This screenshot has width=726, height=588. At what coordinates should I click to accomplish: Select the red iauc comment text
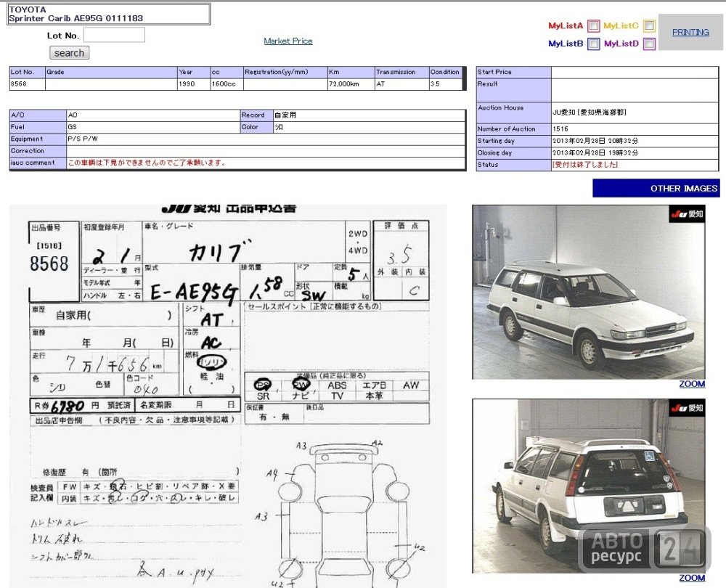(x=147, y=163)
